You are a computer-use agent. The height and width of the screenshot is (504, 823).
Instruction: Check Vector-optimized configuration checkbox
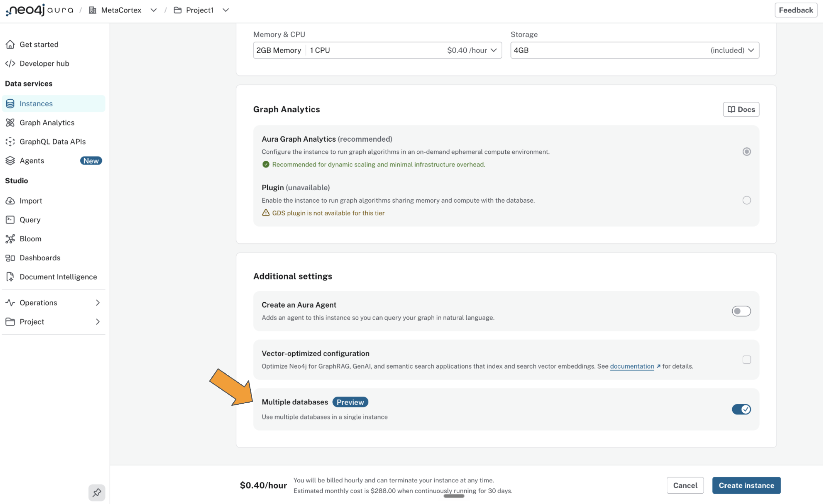tap(747, 360)
